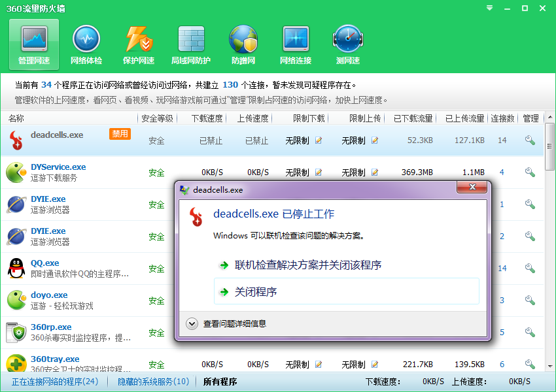Click the DYService.exe program name link
Screen dimensions: 556x392
[58, 167]
